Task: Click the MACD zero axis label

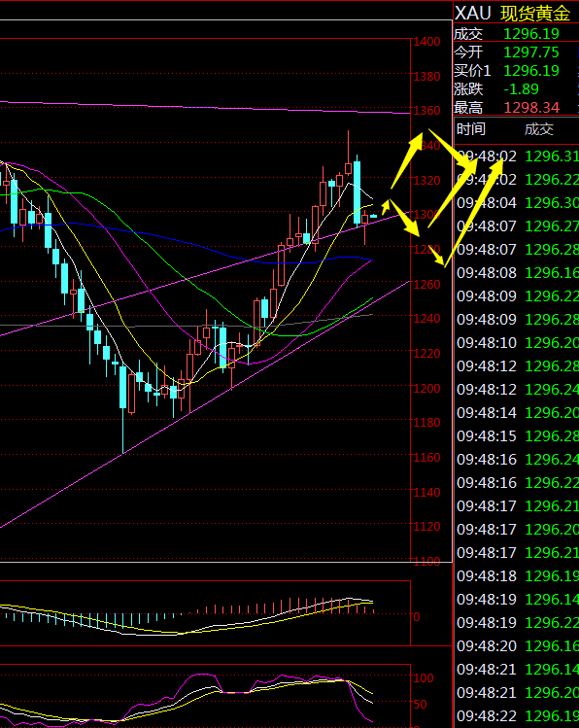Action: 416,616
